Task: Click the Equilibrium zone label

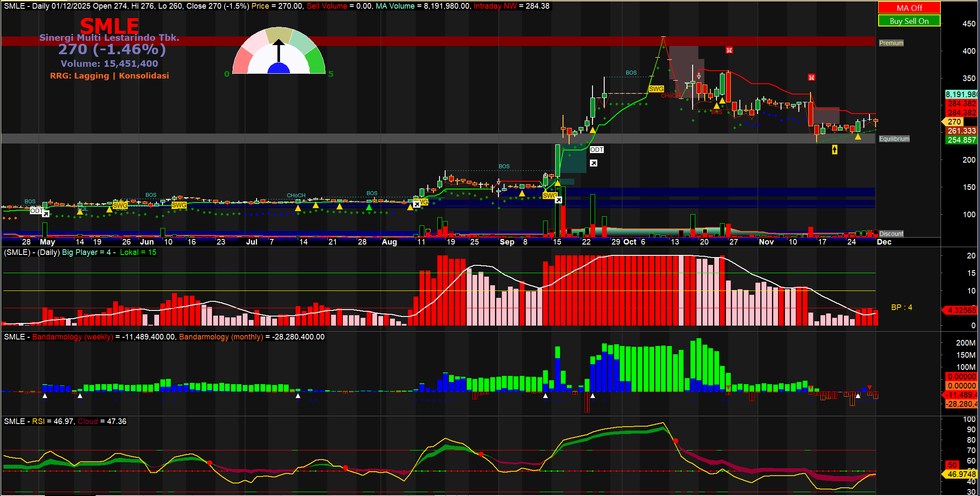Action: click(894, 139)
